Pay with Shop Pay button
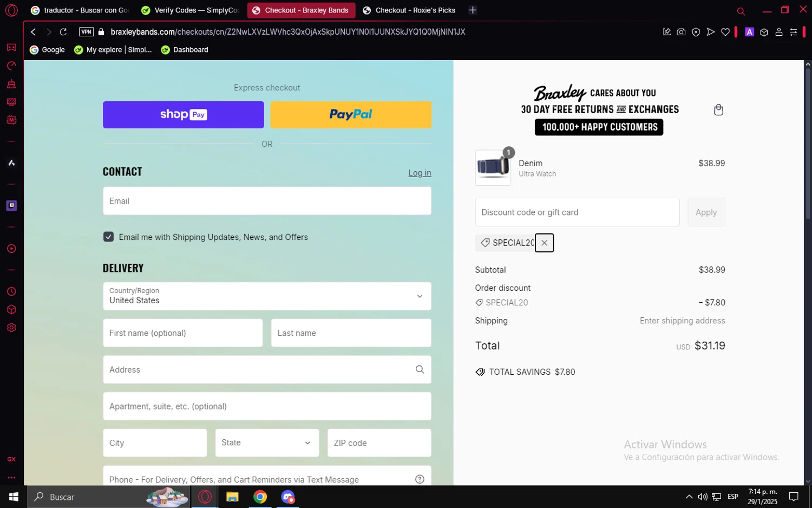 [x=184, y=115]
